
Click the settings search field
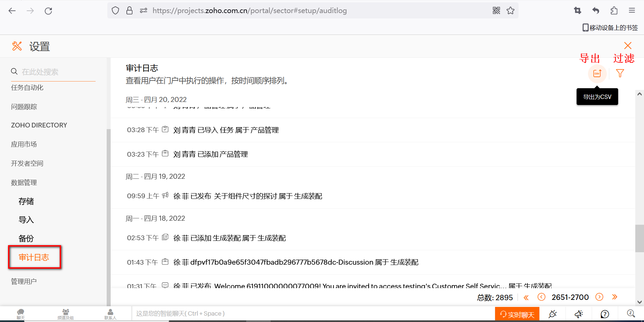[54, 72]
